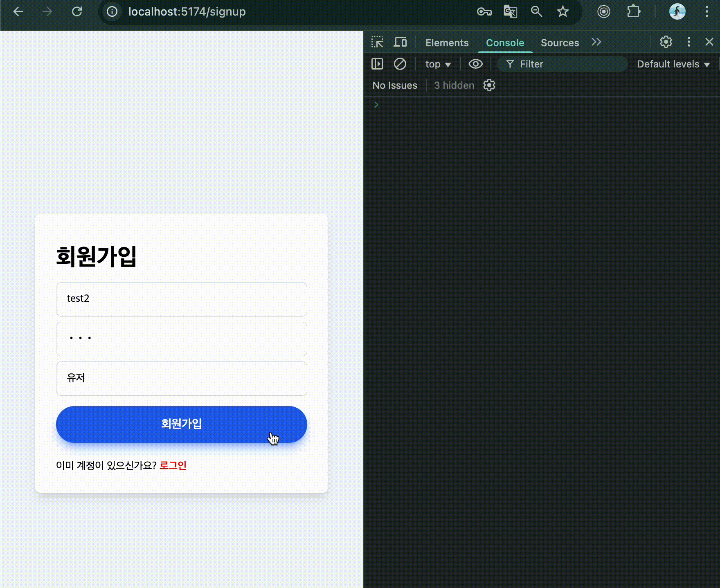Activate the DevTools element inspector tool
Screen dimensions: 720x588
point(377,42)
